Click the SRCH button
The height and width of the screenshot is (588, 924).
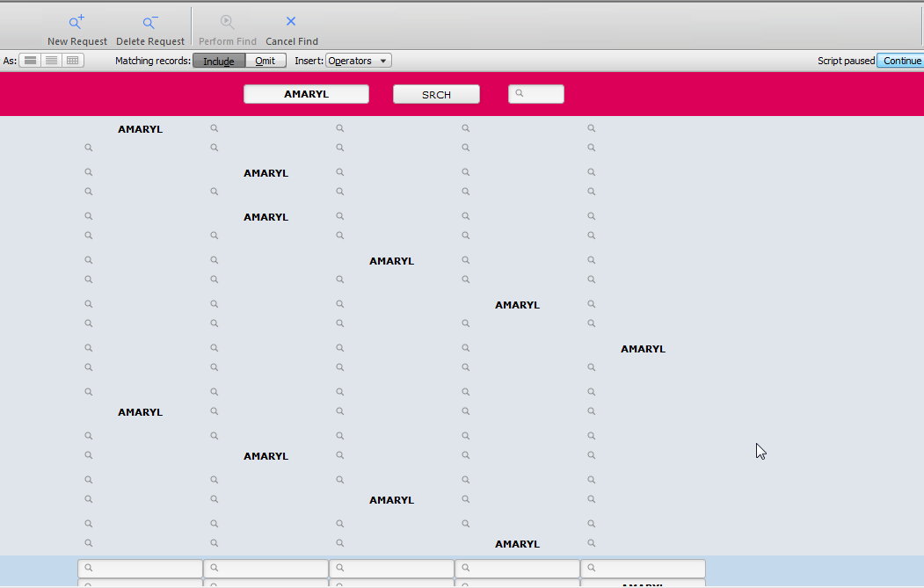[436, 94]
